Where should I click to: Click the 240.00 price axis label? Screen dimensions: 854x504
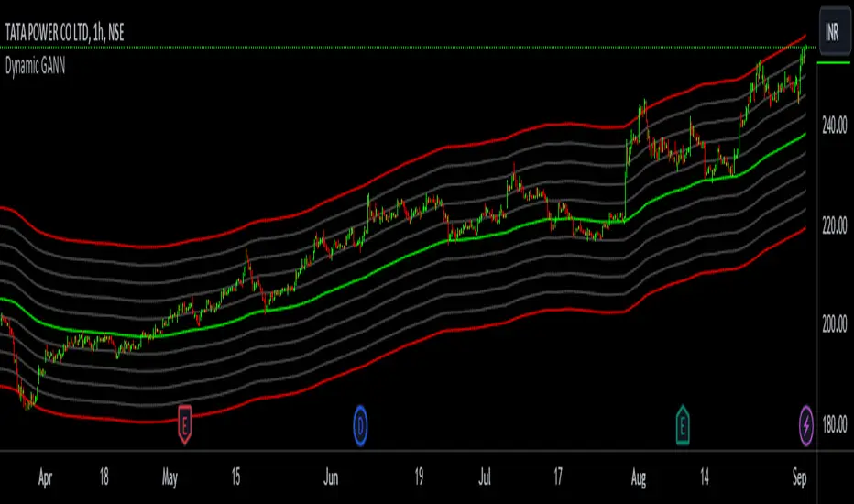point(835,126)
